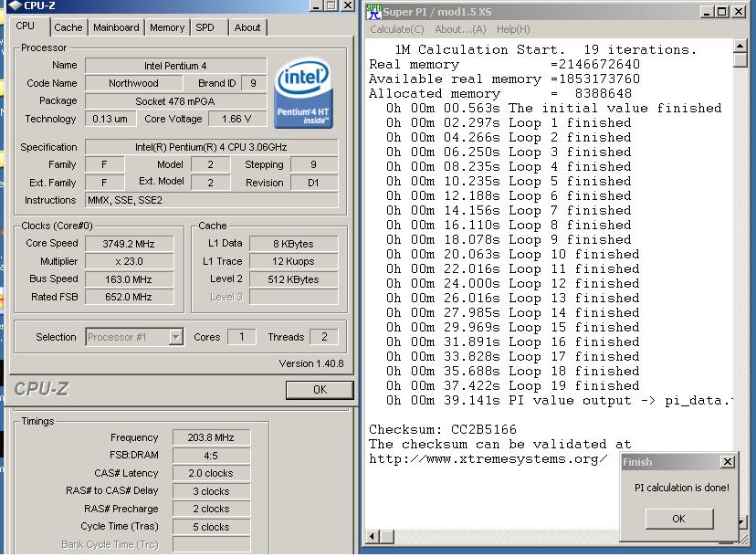
Task: Open the Memory tab in CPU-Z
Action: pos(167,27)
